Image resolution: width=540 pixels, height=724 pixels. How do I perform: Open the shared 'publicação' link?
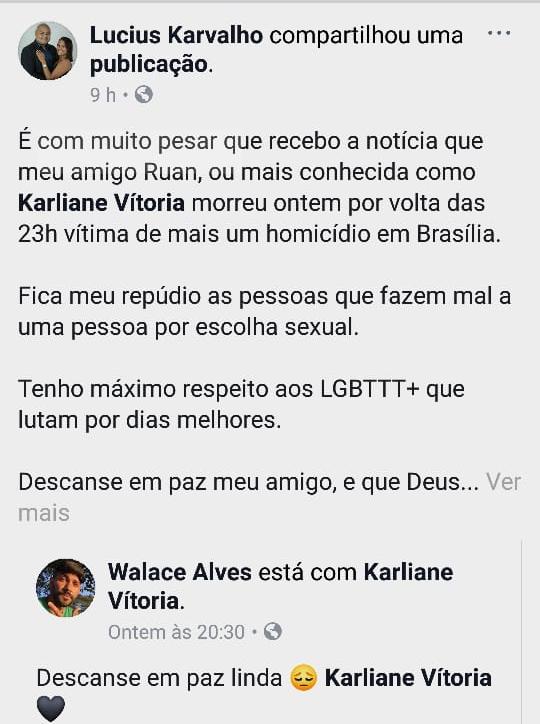coord(149,64)
